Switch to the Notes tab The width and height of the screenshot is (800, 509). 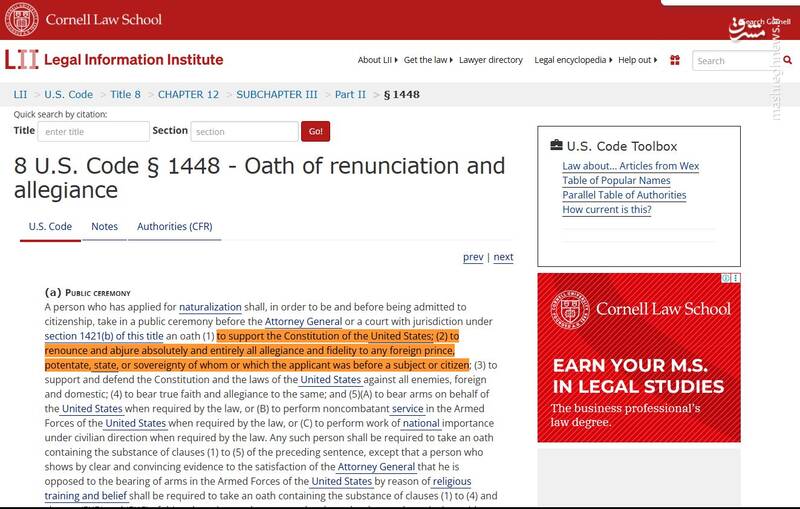coord(105,226)
